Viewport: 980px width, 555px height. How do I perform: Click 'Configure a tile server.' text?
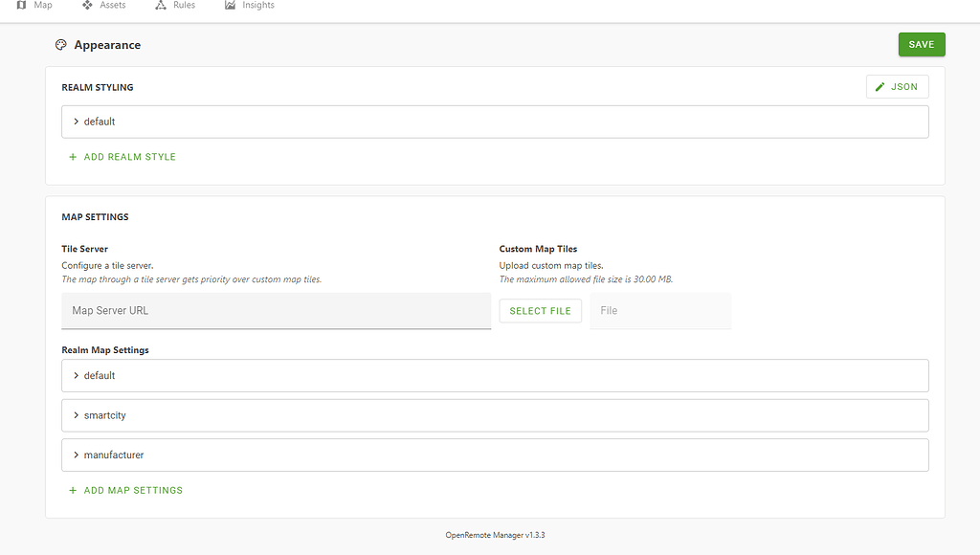point(107,266)
